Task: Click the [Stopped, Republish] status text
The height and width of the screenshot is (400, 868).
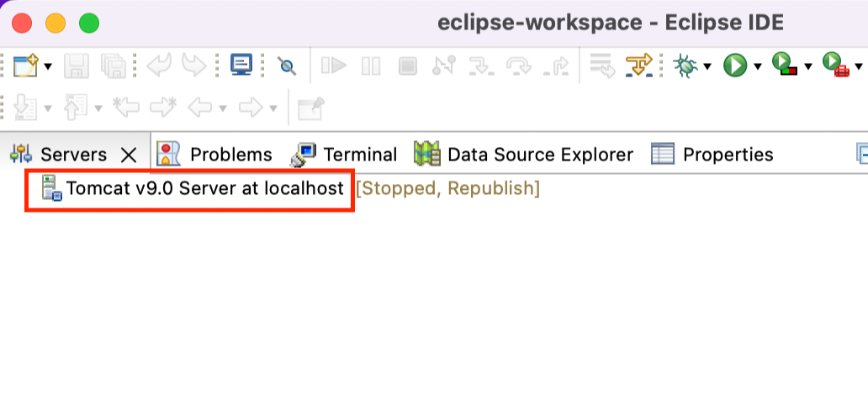Action: [x=447, y=189]
